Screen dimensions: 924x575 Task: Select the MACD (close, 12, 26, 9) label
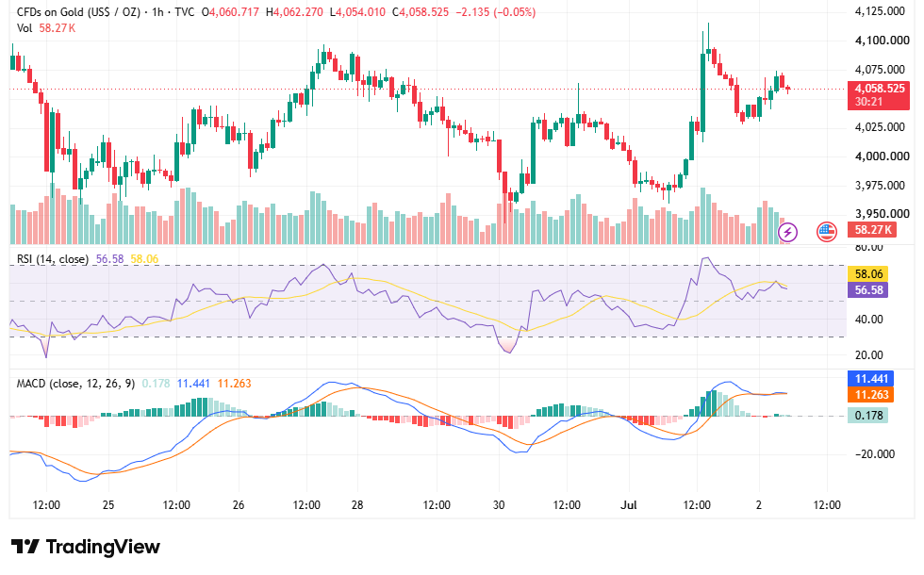[75, 384]
